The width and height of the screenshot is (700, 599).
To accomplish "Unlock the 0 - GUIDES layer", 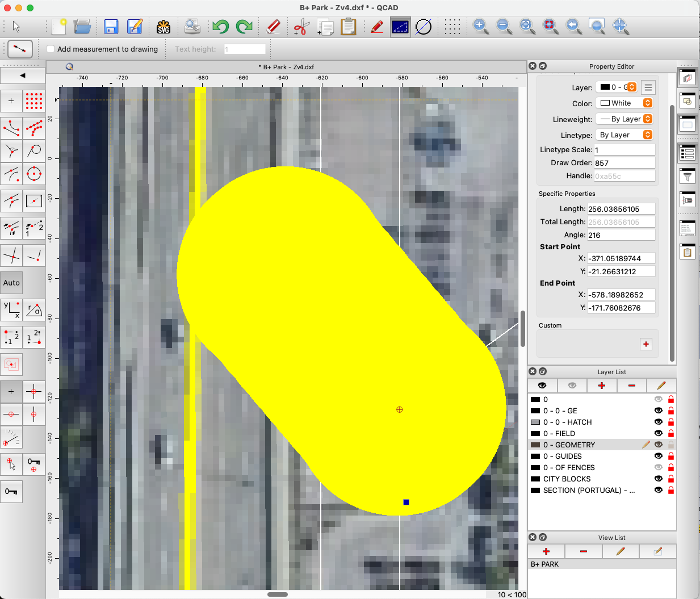I will (671, 456).
